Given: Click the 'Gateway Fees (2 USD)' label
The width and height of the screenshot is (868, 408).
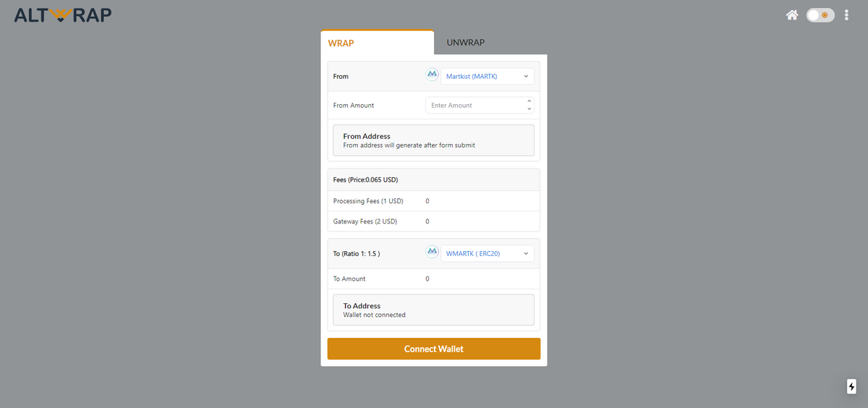Looking at the screenshot, I should [365, 221].
